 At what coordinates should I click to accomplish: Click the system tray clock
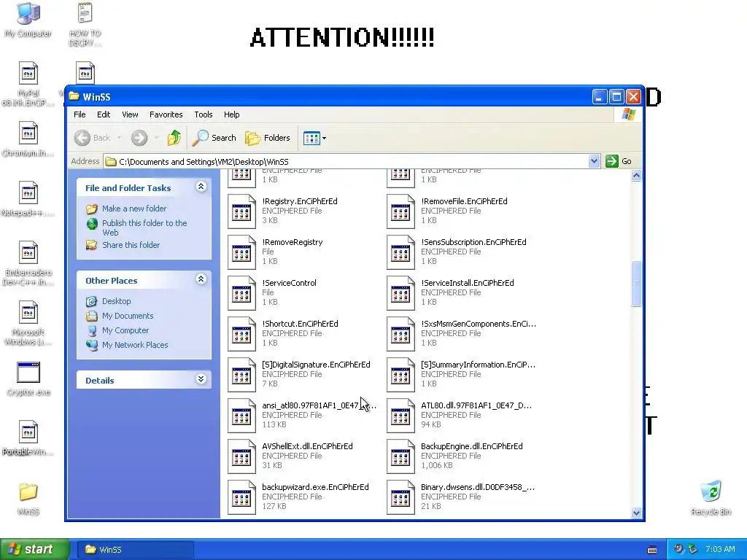tap(720, 549)
